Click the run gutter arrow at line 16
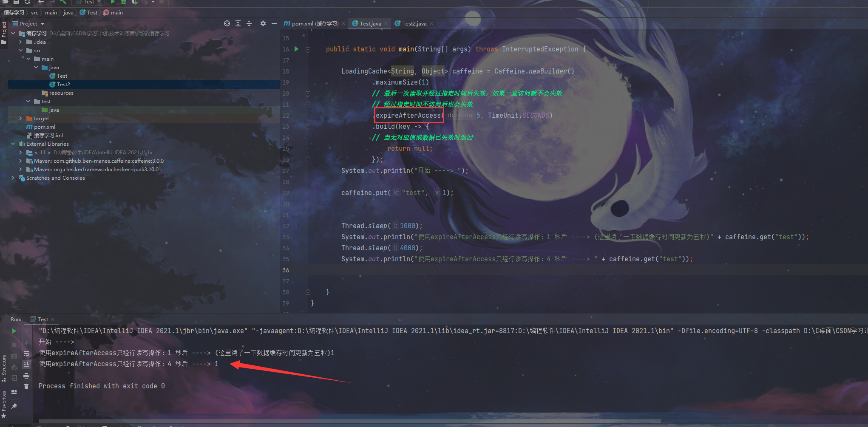 point(297,49)
